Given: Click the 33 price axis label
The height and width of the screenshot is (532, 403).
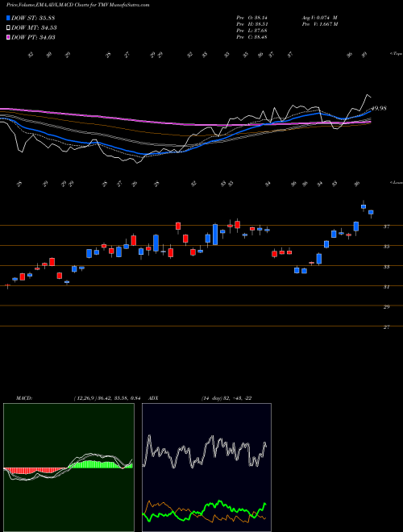Looking at the screenshot, I should click(x=386, y=267).
